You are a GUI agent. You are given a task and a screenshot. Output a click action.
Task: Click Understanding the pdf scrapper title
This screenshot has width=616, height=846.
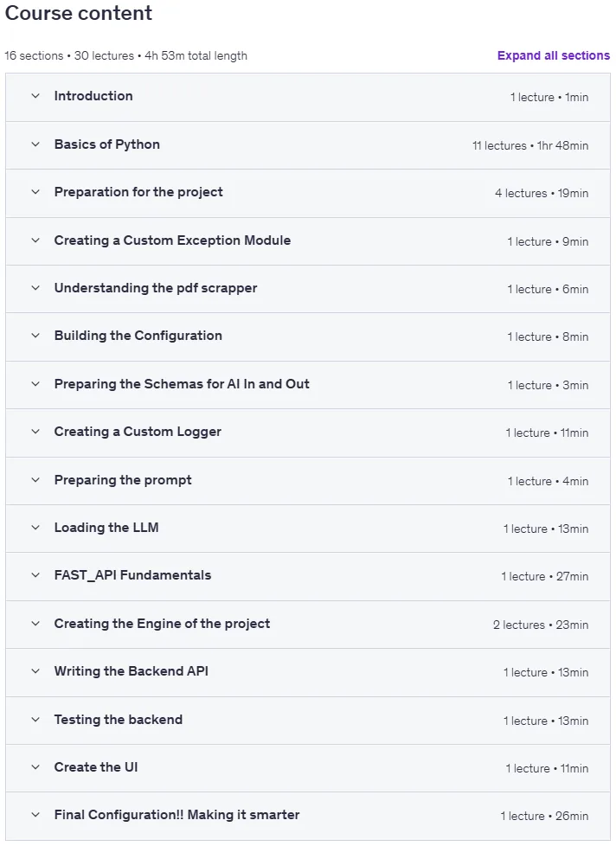(156, 288)
